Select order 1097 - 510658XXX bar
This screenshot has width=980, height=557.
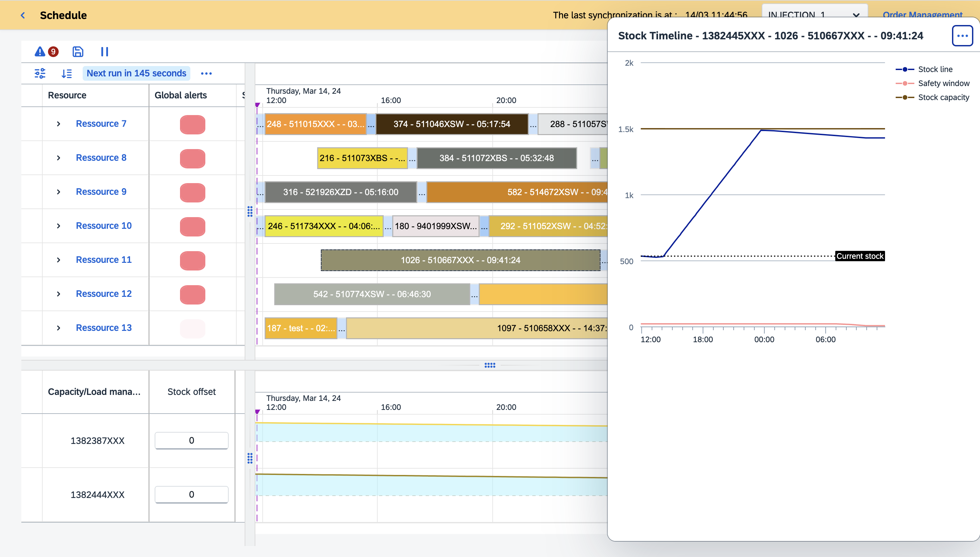pyautogui.click(x=477, y=328)
